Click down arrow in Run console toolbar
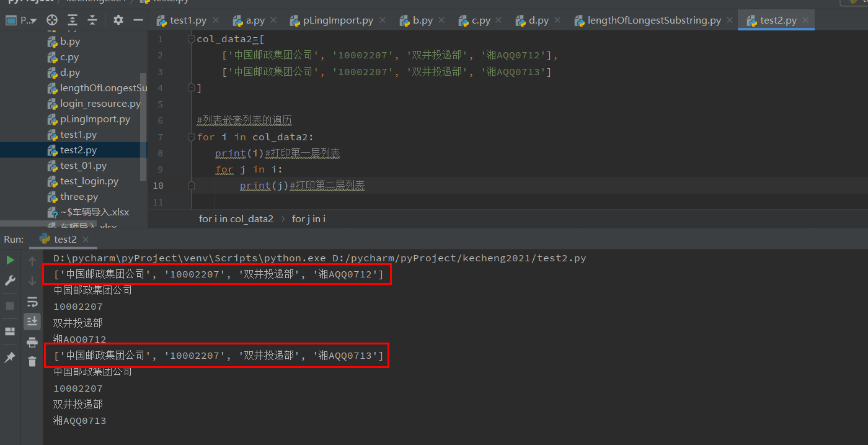This screenshot has height=445, width=868. [x=32, y=281]
